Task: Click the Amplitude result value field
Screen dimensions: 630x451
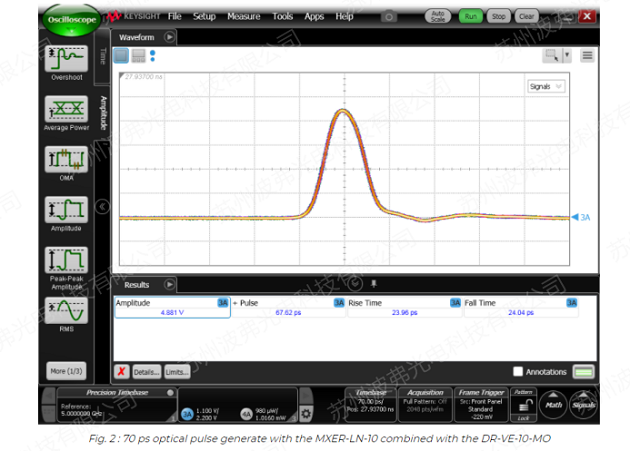Action: coord(172,312)
